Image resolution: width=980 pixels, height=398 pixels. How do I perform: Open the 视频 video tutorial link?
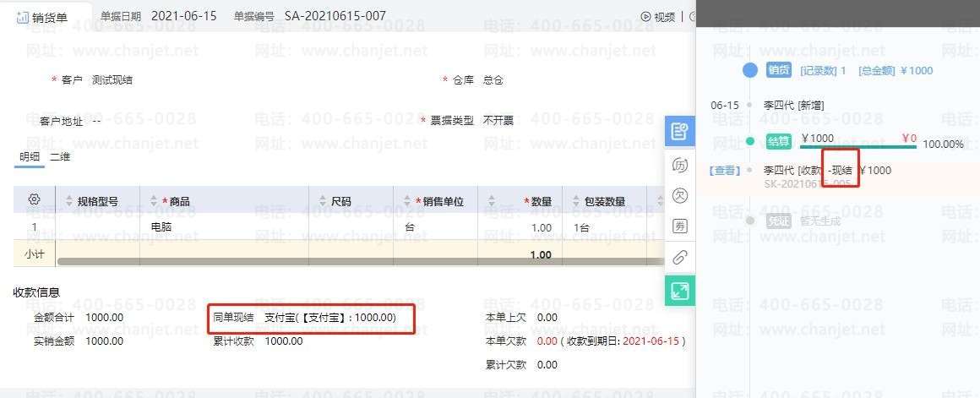[658, 17]
